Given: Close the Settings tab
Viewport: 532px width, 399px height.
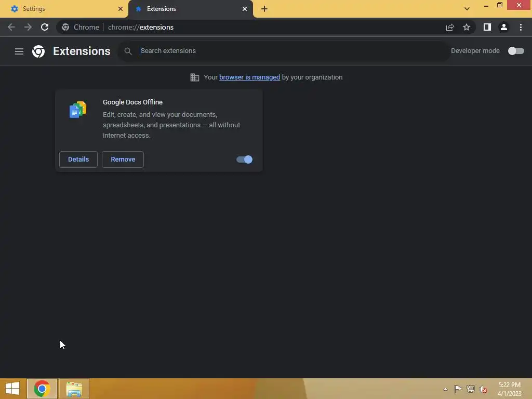Looking at the screenshot, I should pyautogui.click(x=120, y=9).
